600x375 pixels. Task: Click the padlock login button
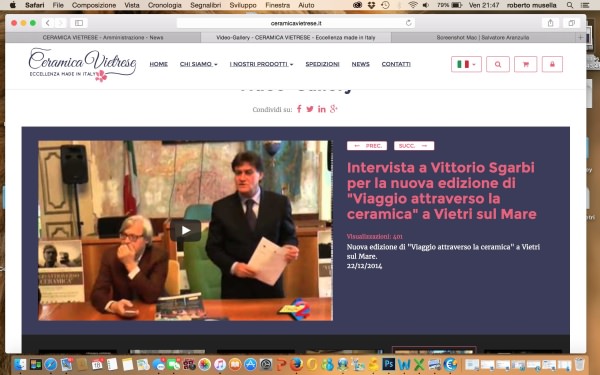pyautogui.click(x=552, y=64)
